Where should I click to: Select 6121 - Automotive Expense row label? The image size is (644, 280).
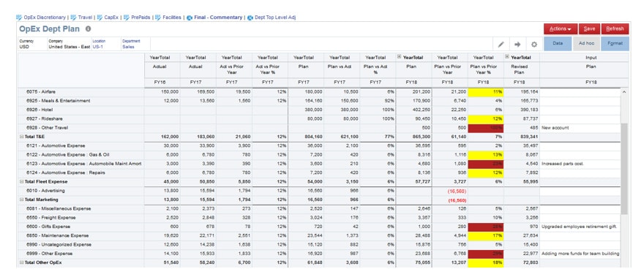56,145
